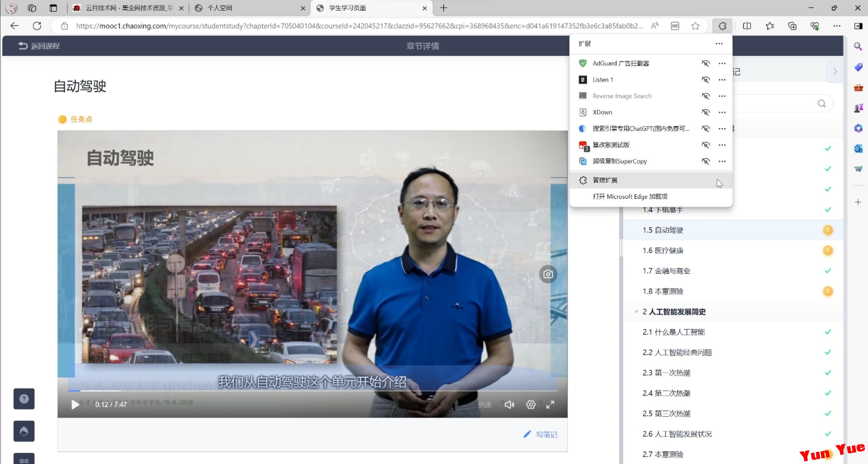Open more options for Reverse Image Search

722,96
